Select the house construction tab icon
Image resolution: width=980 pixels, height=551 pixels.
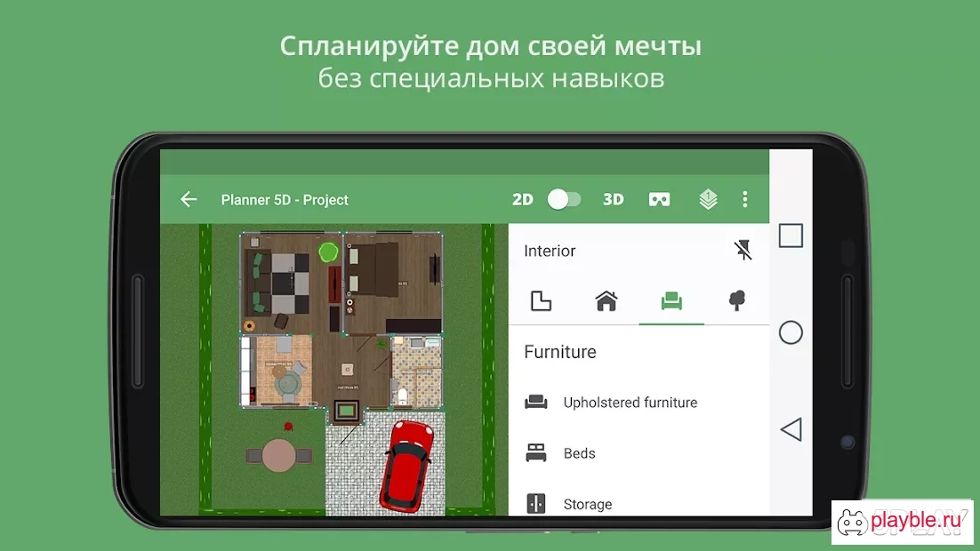[x=606, y=301]
